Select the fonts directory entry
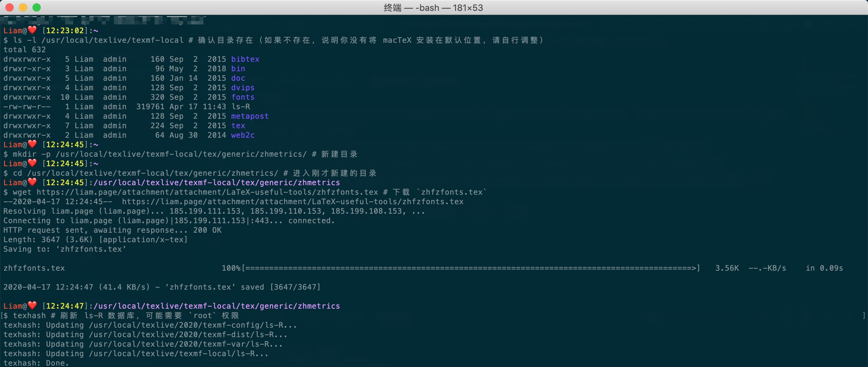This screenshot has width=868, height=367. click(243, 97)
